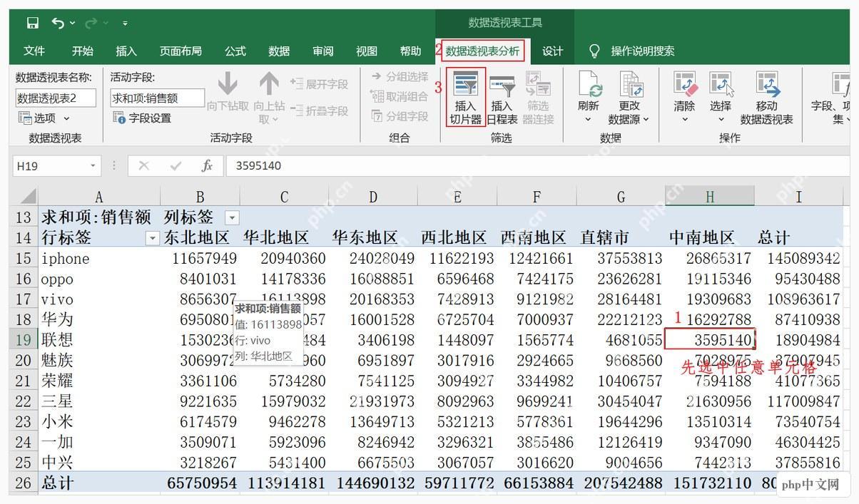Open the 清除 clear dropdown
The height and width of the screenshot is (504, 859).
coord(684,97)
